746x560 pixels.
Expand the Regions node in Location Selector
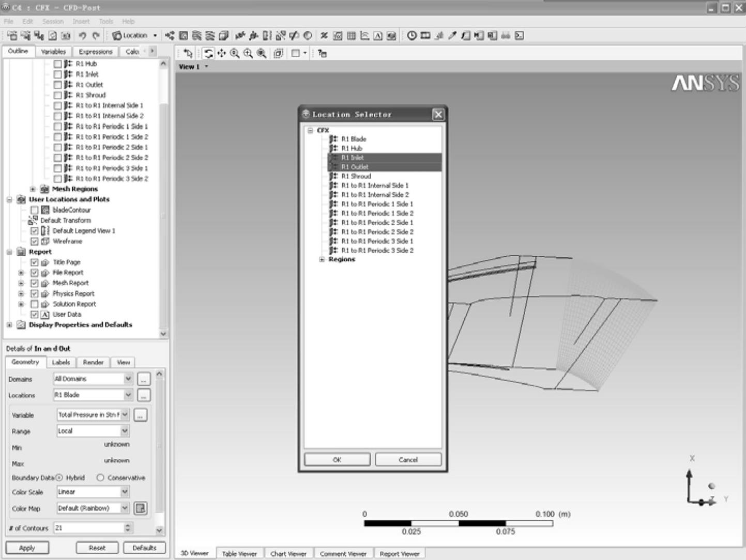point(322,259)
